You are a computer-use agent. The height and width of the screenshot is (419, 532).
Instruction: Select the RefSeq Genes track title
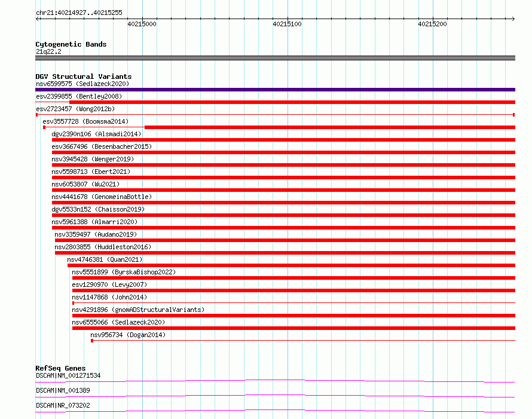60,368
